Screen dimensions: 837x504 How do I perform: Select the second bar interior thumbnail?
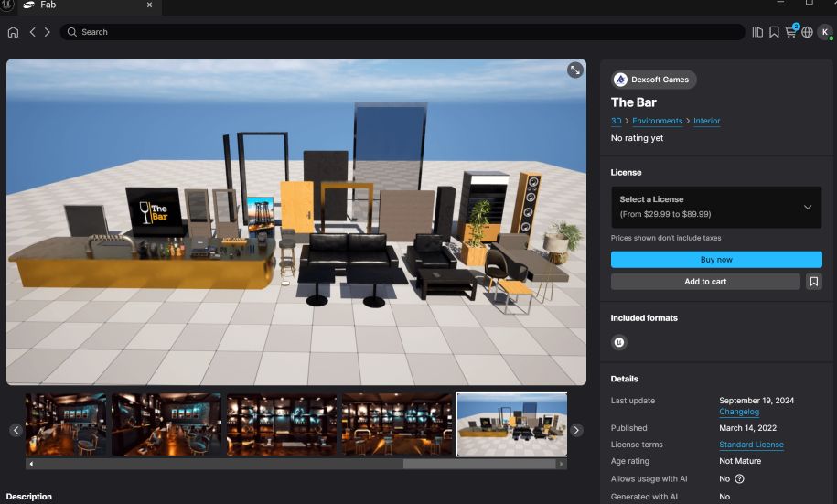pos(166,424)
